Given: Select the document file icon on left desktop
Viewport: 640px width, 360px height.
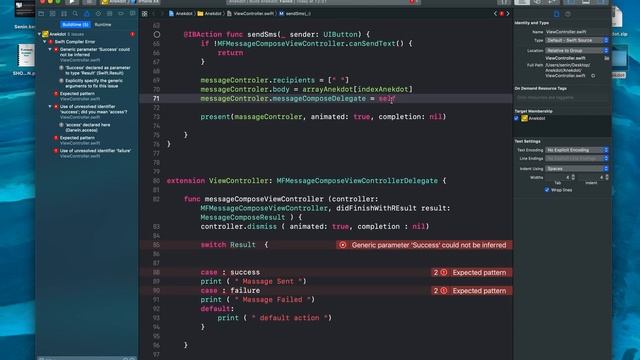Looking at the screenshot, I should point(26,56).
